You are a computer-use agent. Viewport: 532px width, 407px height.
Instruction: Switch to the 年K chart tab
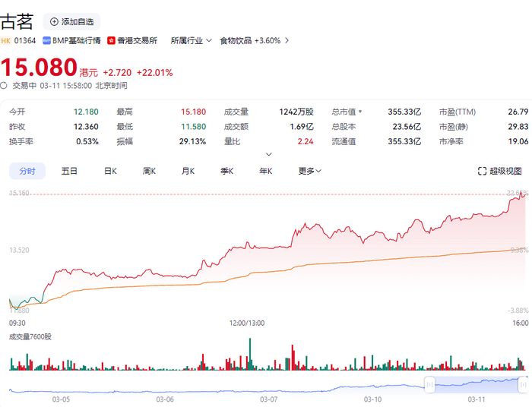265,171
